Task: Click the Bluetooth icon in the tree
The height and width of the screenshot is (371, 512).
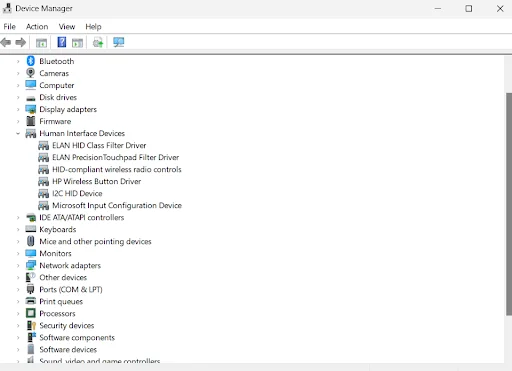Action: 31,61
